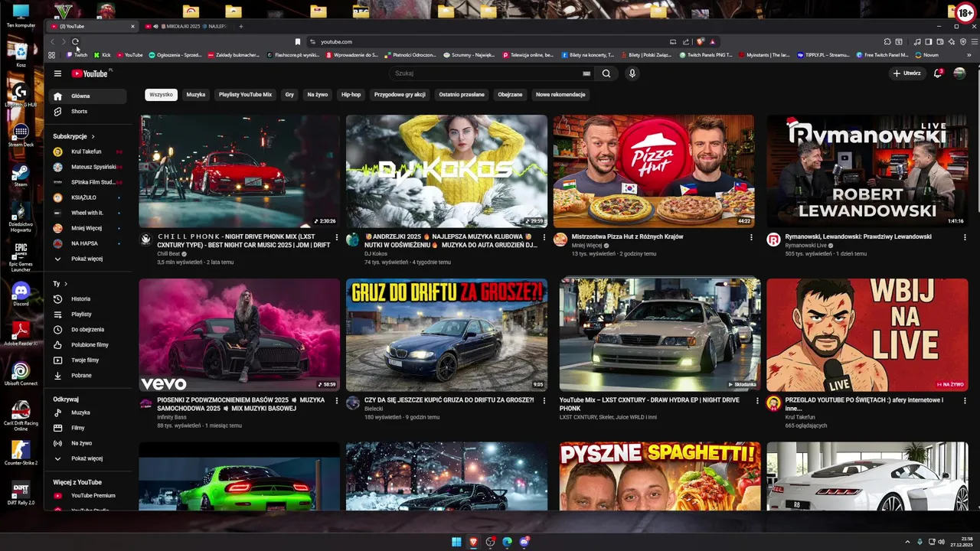Click the search magnifier button

[x=606, y=73]
